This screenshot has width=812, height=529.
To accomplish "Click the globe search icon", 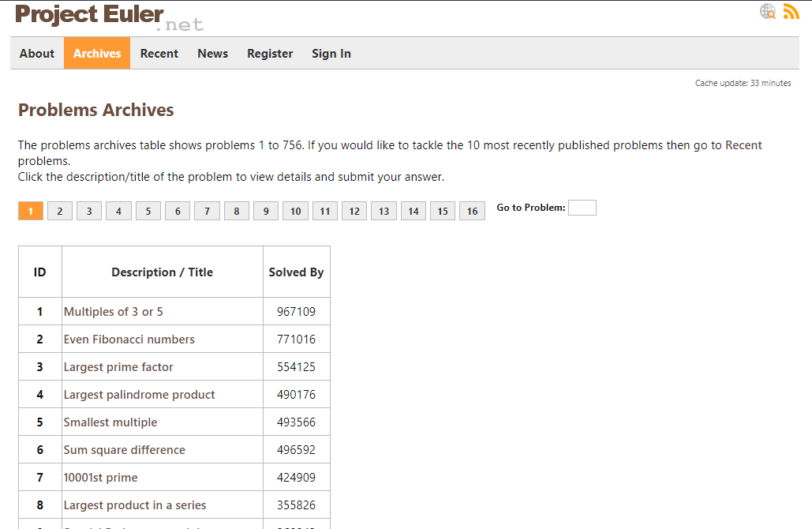I will click(768, 11).
